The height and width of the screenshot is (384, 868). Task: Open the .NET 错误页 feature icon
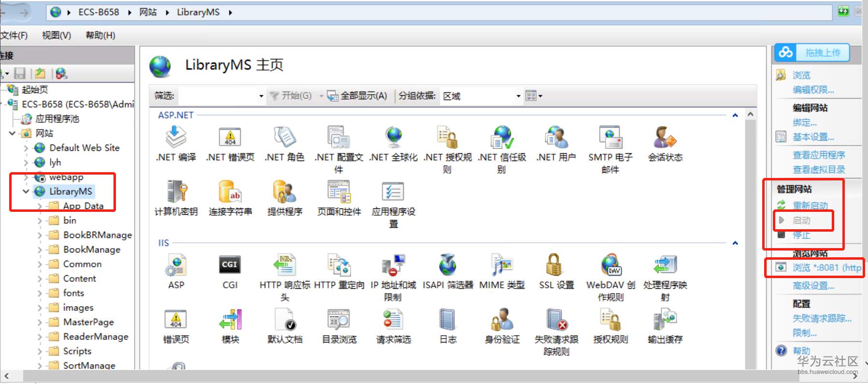click(230, 137)
